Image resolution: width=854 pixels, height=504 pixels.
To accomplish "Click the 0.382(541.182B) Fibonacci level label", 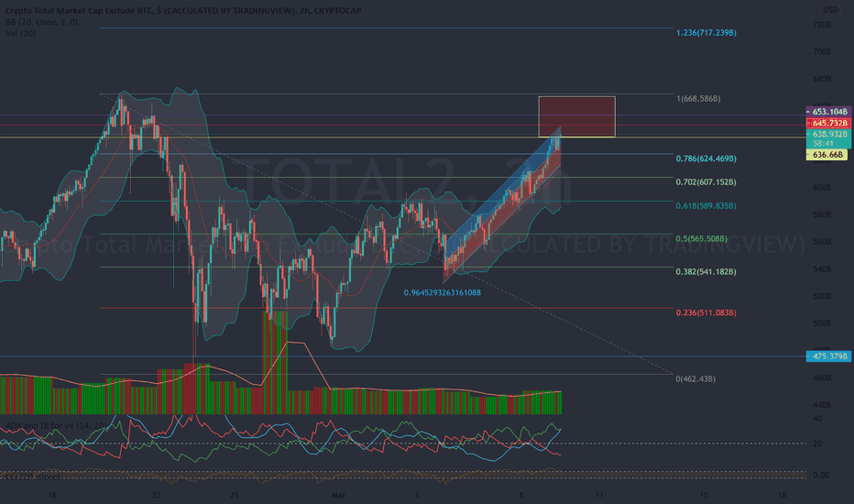I will (706, 271).
